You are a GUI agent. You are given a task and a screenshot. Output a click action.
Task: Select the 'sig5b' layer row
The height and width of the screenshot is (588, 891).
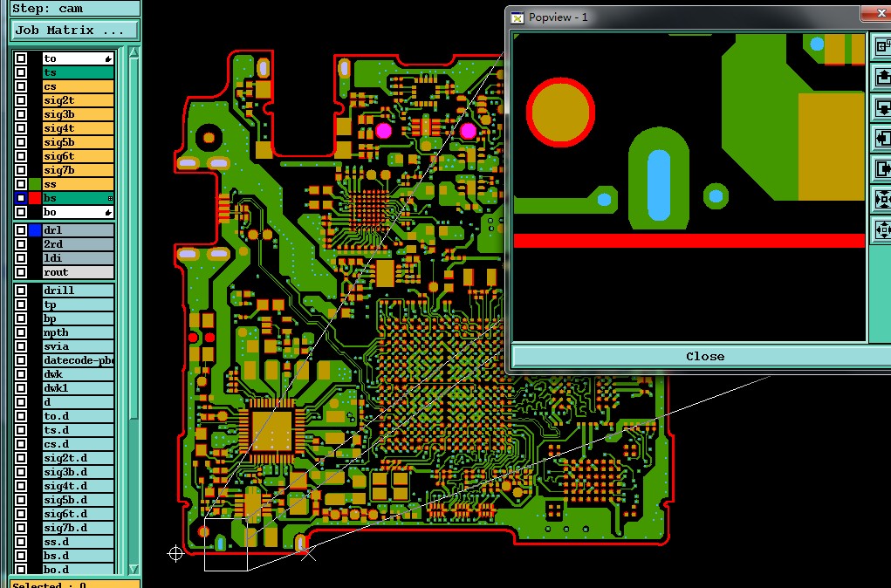79,142
